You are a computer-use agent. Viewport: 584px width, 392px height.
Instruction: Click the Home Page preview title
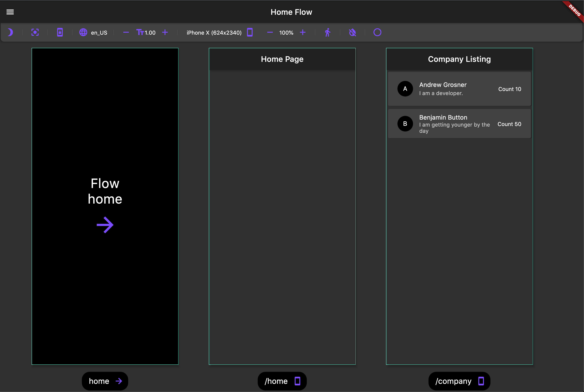click(x=282, y=59)
